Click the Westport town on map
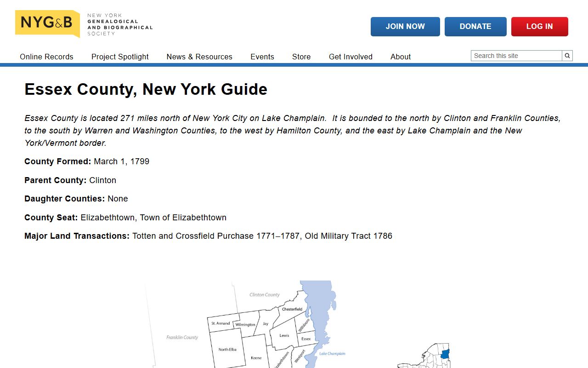This screenshot has width=588, height=368. (x=299, y=357)
